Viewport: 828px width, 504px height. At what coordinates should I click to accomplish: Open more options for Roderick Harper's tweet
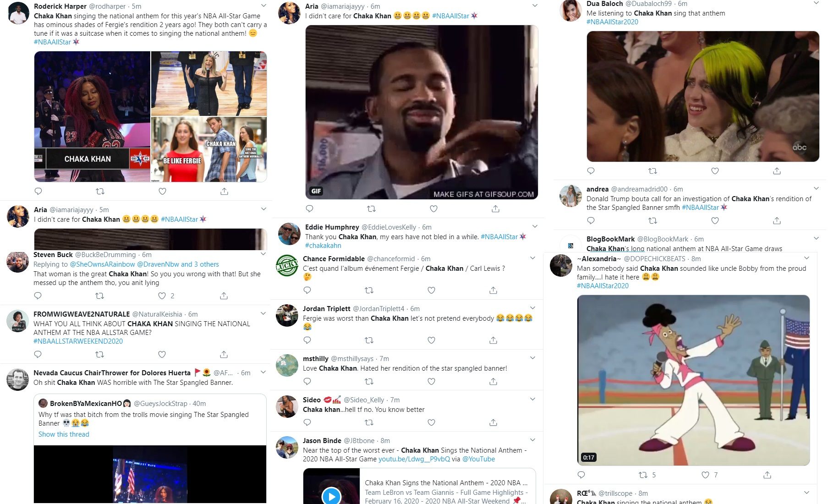click(x=263, y=6)
